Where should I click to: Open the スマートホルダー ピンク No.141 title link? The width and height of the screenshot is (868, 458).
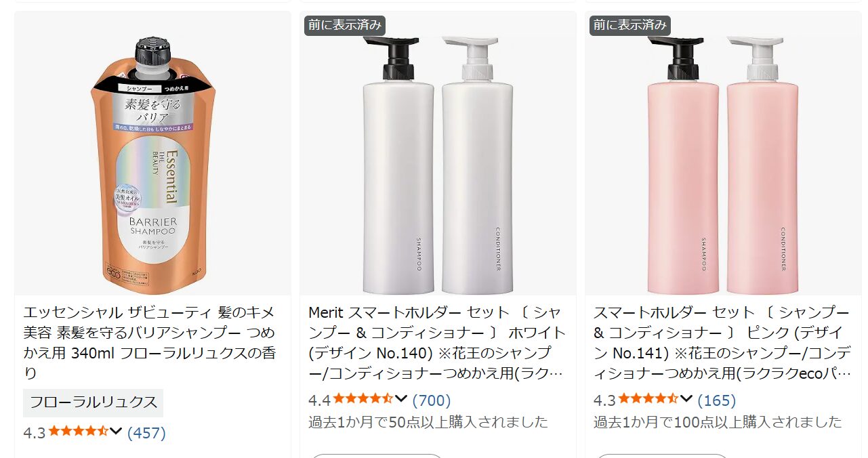tap(722, 343)
